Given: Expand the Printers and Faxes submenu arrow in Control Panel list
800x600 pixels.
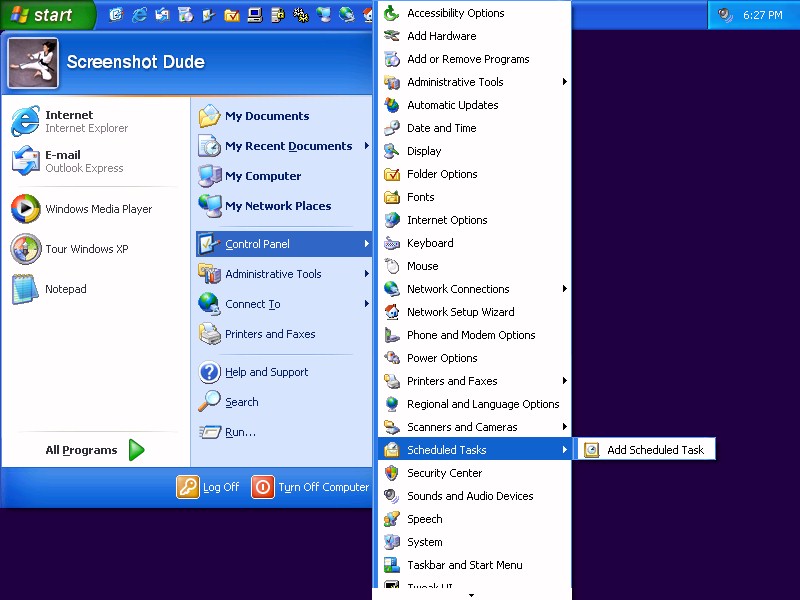Looking at the screenshot, I should click(565, 381).
